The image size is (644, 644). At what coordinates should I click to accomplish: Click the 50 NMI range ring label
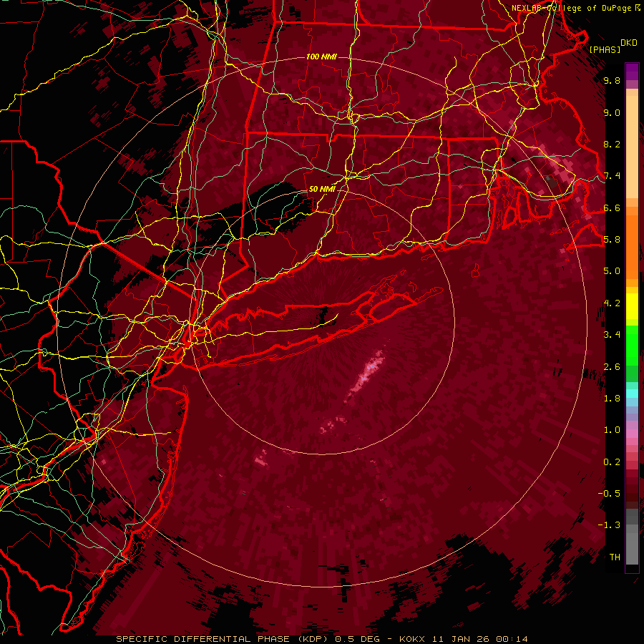(321, 190)
